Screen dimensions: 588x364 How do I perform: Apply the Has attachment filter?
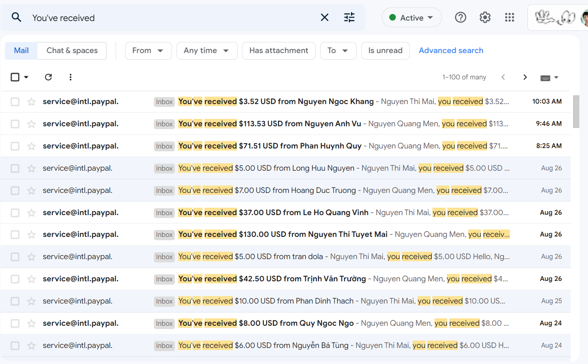tap(279, 51)
